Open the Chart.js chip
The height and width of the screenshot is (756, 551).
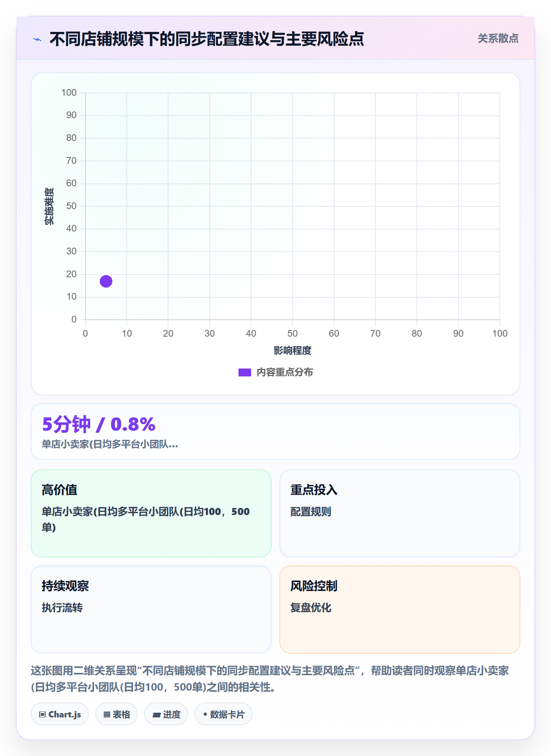tap(60, 714)
